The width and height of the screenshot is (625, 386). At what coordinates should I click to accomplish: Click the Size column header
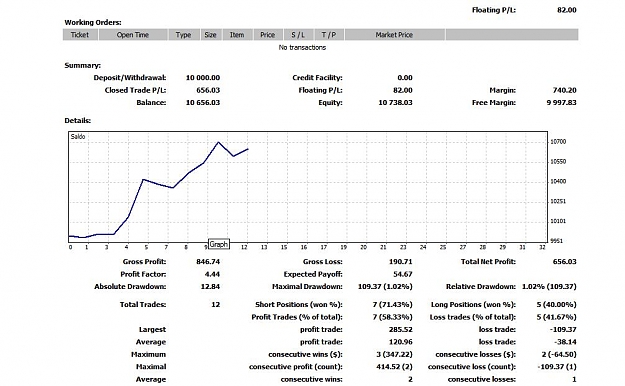(x=210, y=35)
